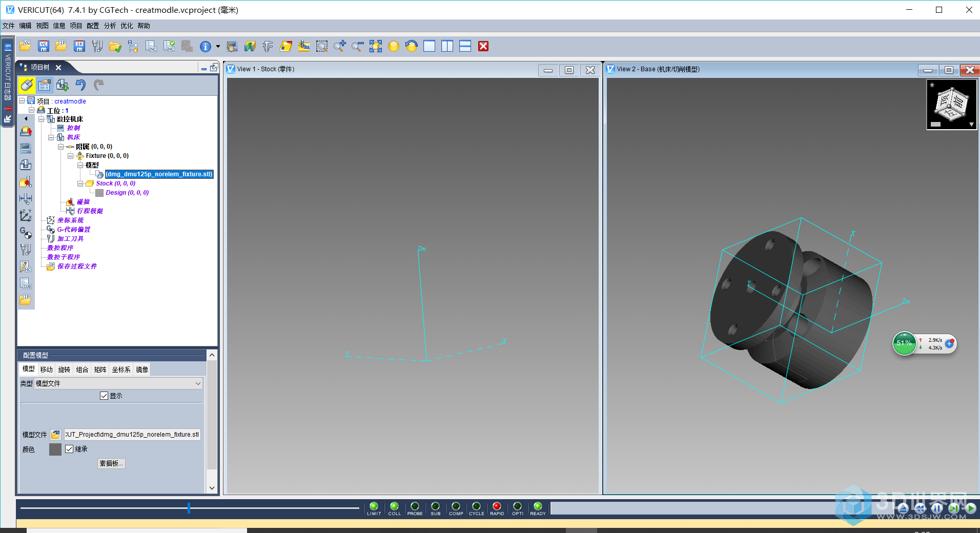Click the animation speed slider handle
The height and width of the screenshot is (533, 980).
(189, 508)
